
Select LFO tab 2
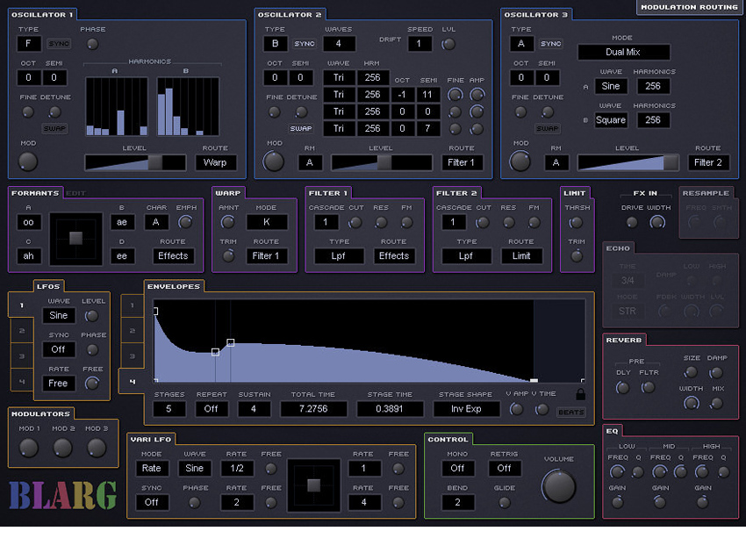coord(22,331)
